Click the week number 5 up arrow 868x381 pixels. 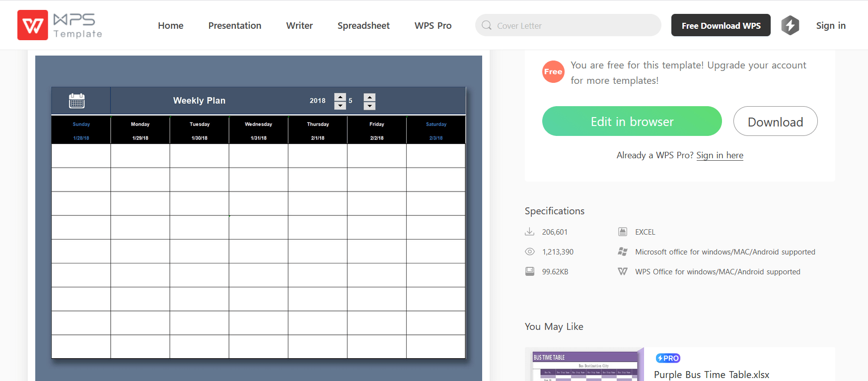click(369, 97)
